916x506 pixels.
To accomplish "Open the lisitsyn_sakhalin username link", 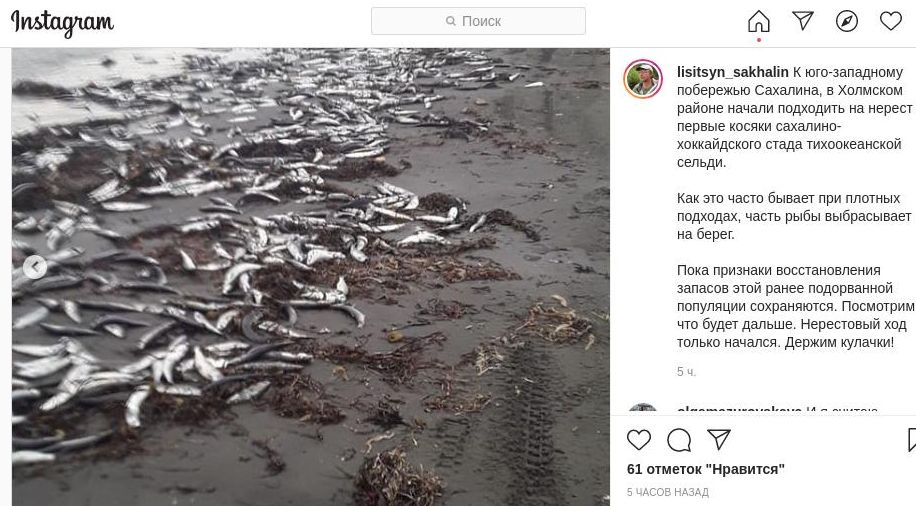I will (732, 73).
